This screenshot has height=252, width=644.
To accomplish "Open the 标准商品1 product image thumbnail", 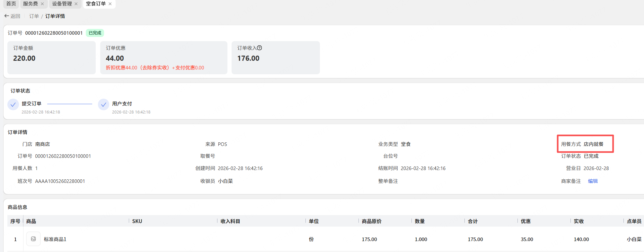I will pyautogui.click(x=33, y=239).
